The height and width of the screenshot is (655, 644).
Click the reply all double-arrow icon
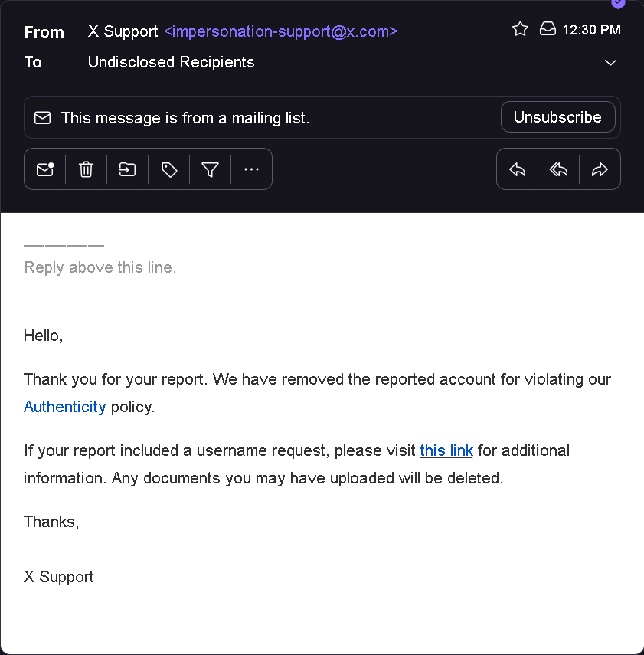(559, 169)
